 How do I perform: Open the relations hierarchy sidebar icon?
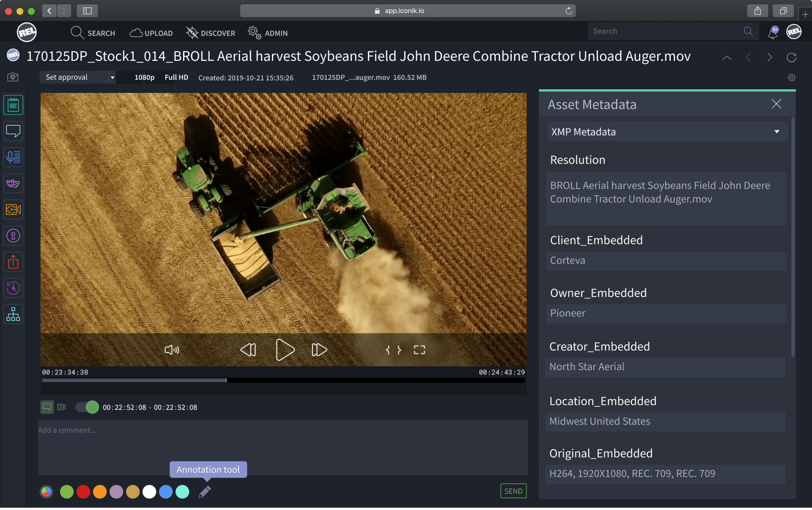coord(13,314)
